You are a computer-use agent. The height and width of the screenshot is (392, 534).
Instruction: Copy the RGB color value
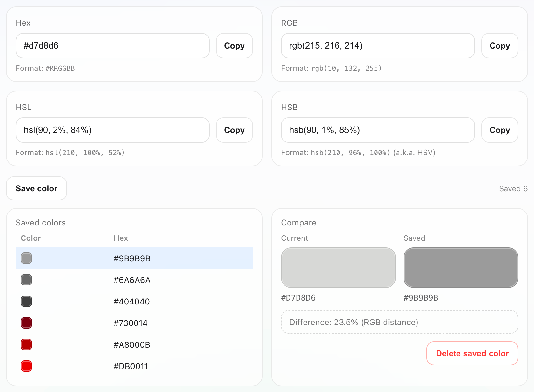tap(500, 46)
